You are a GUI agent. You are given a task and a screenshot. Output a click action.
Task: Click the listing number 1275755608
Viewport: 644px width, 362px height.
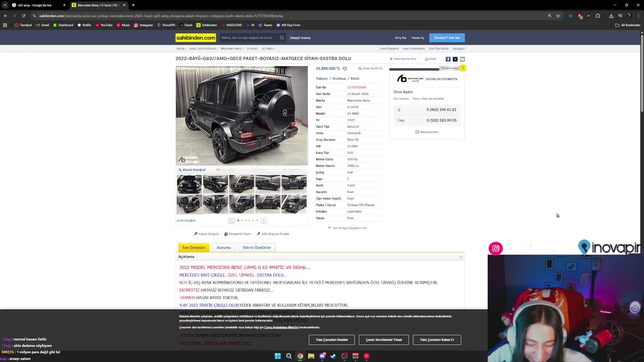pyautogui.click(x=356, y=87)
